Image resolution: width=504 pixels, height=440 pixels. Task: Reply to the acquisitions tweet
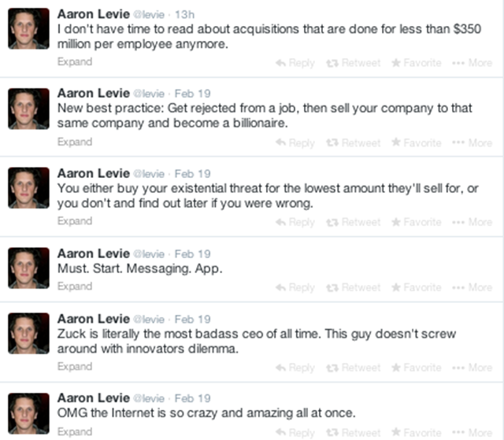coord(295,63)
